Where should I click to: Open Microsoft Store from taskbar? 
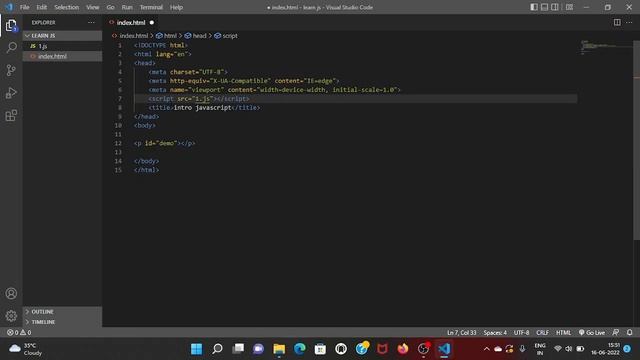tap(320, 349)
